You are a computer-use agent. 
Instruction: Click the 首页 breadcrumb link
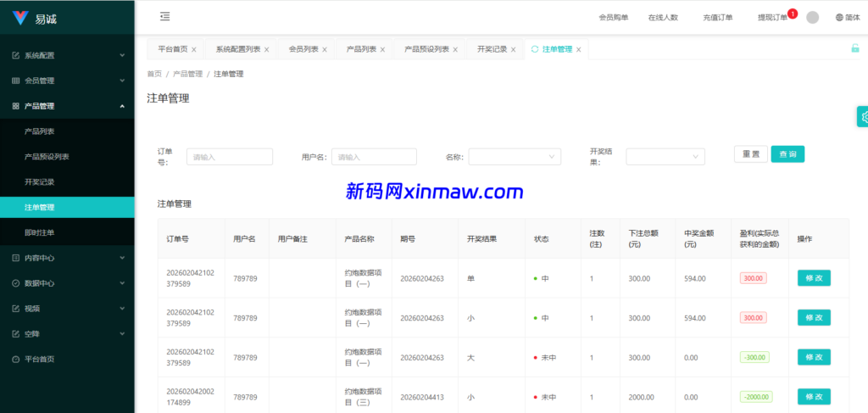(154, 74)
